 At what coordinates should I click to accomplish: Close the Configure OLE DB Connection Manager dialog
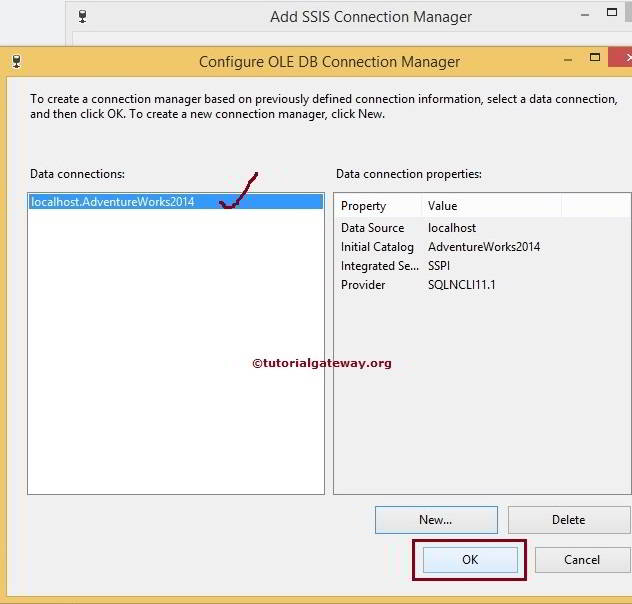click(x=622, y=57)
